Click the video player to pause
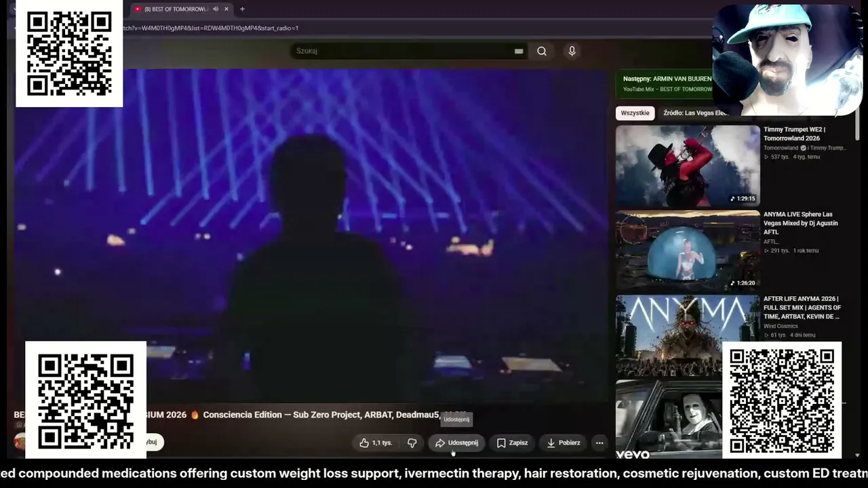This screenshot has width=868, height=488. tap(311, 235)
